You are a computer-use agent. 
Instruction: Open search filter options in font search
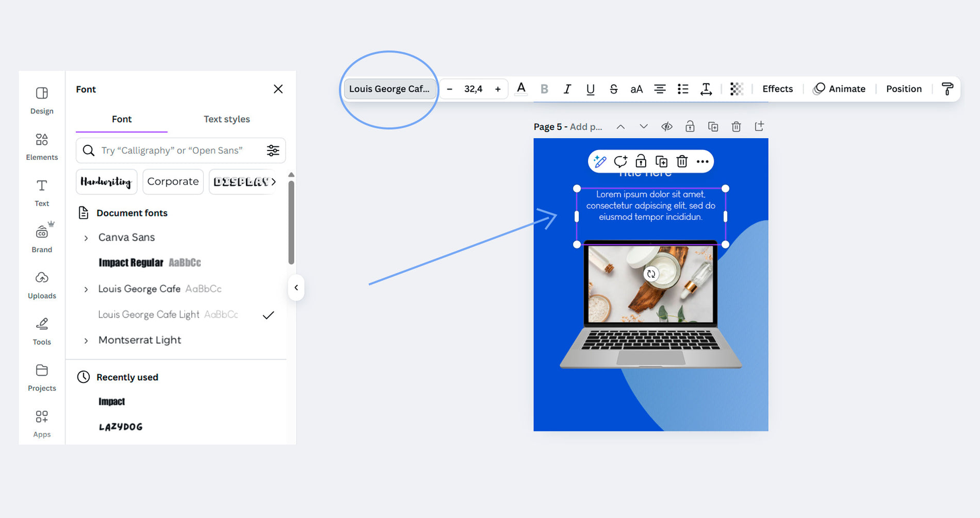tap(273, 151)
